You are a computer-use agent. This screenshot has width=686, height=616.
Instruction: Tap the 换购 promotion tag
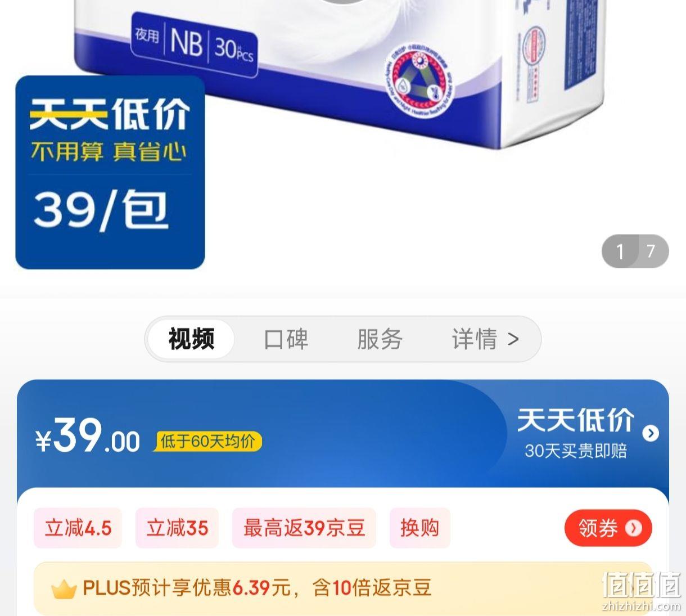(x=419, y=528)
